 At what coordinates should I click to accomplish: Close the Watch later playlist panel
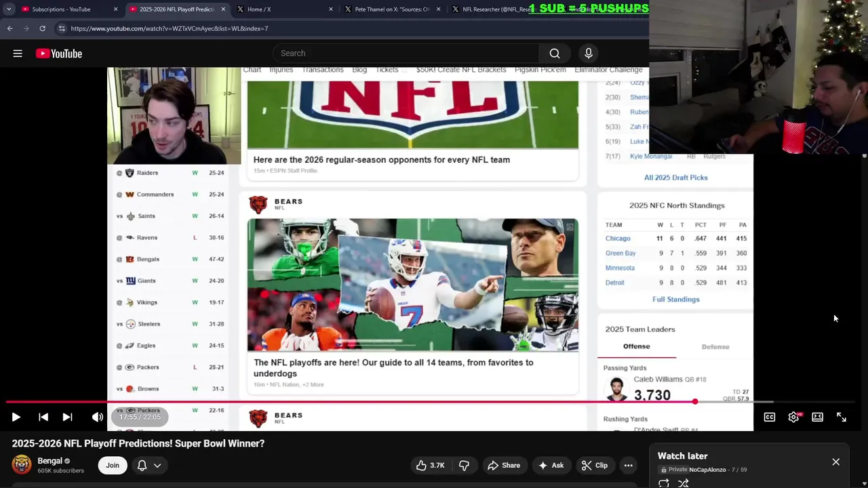[x=835, y=462]
